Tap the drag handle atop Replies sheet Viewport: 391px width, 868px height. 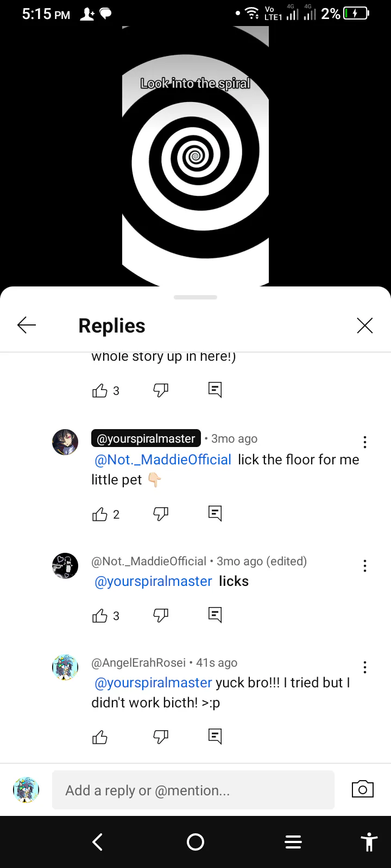[x=195, y=297]
